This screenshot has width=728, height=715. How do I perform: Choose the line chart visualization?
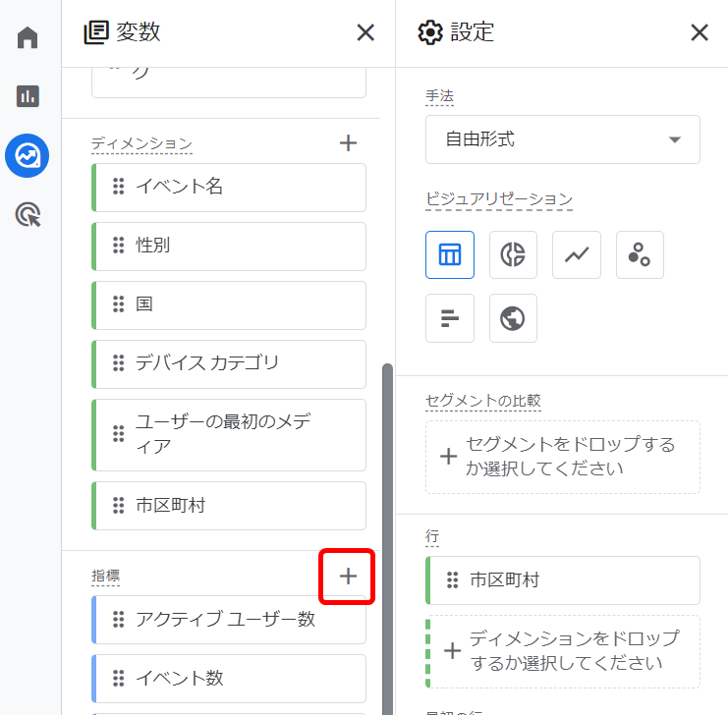pos(577,255)
